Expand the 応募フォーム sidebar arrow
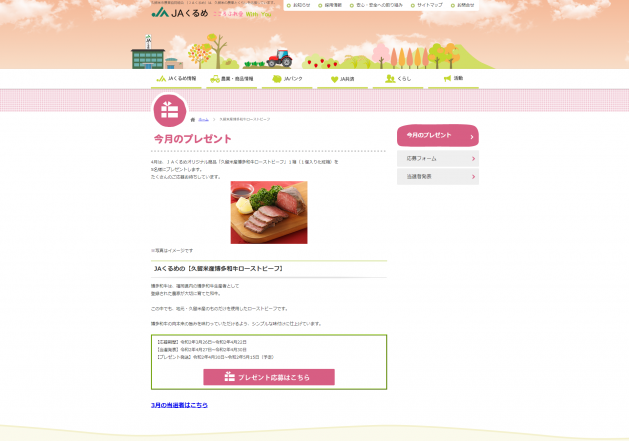 [473, 159]
